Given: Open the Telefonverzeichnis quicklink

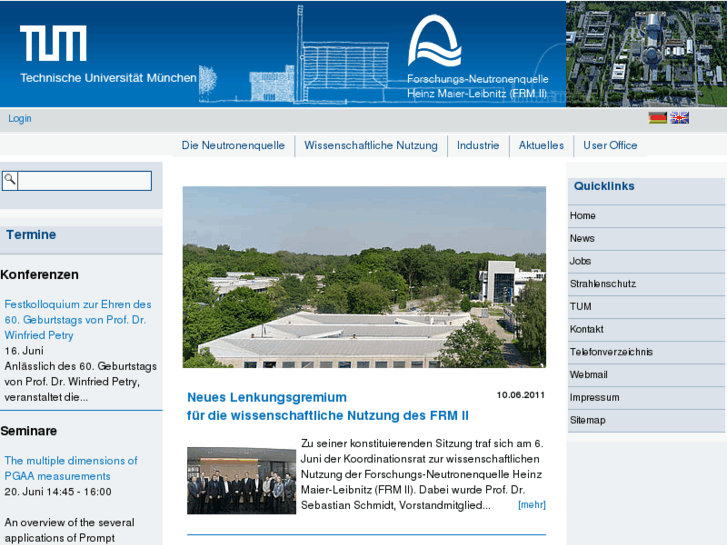Looking at the screenshot, I should (x=646, y=352).
